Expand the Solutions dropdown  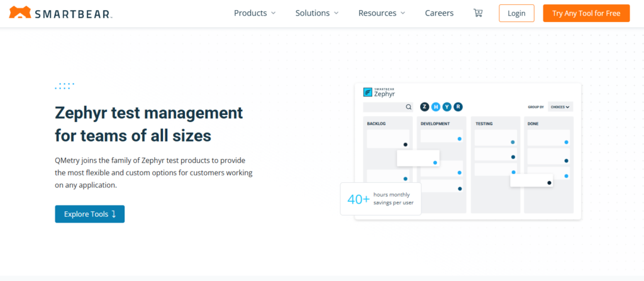coord(317,13)
